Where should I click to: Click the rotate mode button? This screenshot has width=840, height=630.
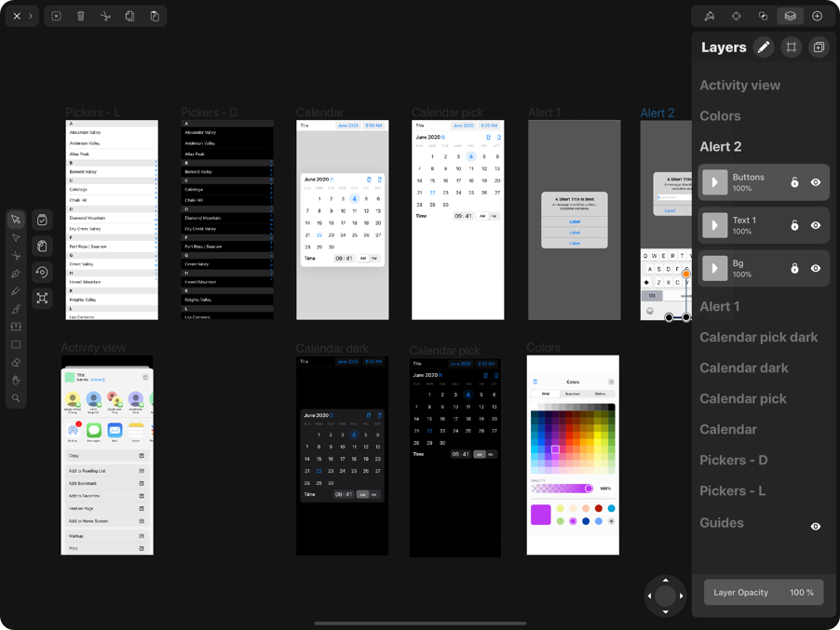(42, 272)
